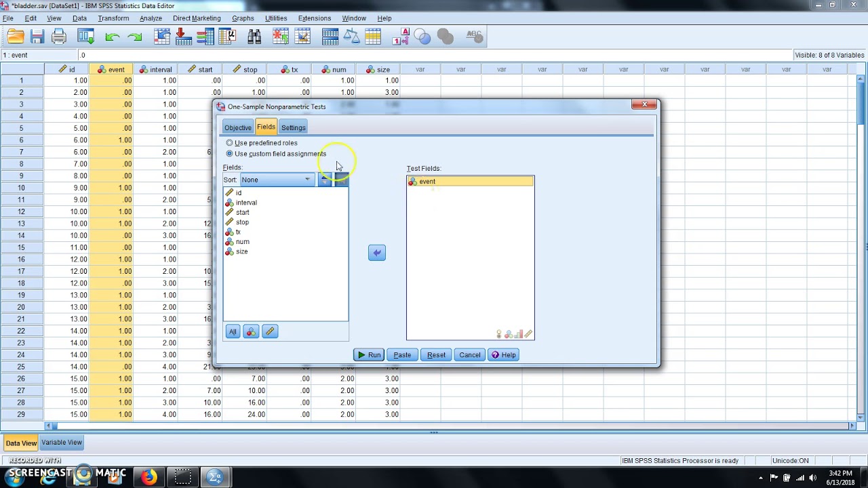This screenshot has height=488, width=868.
Task: Click the Go to variable icon
Action: pos(183,37)
